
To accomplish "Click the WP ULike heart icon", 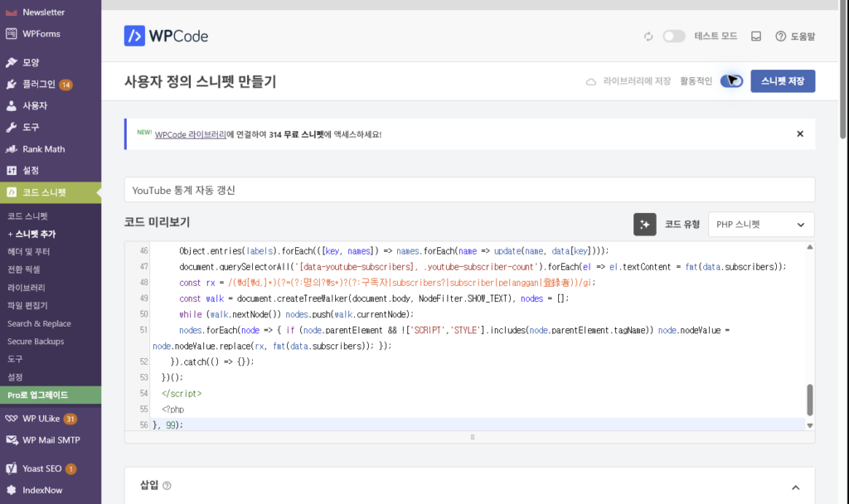I will point(12,419).
